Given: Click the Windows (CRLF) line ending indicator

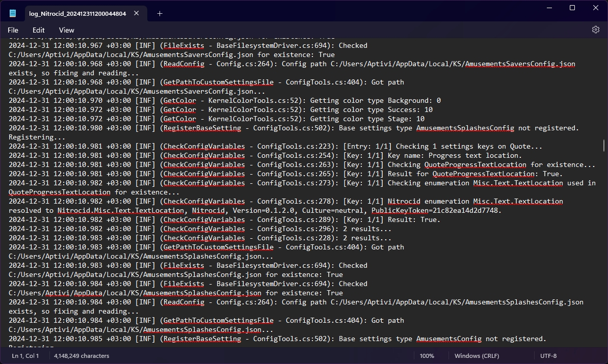Looking at the screenshot, I should coord(478,356).
